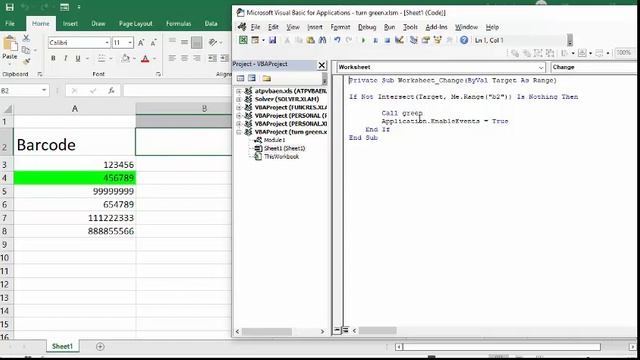Click Toggle Folders icon in Project pane
Image resolution: width=640 pixels, height=360 pixels.
[267, 78]
